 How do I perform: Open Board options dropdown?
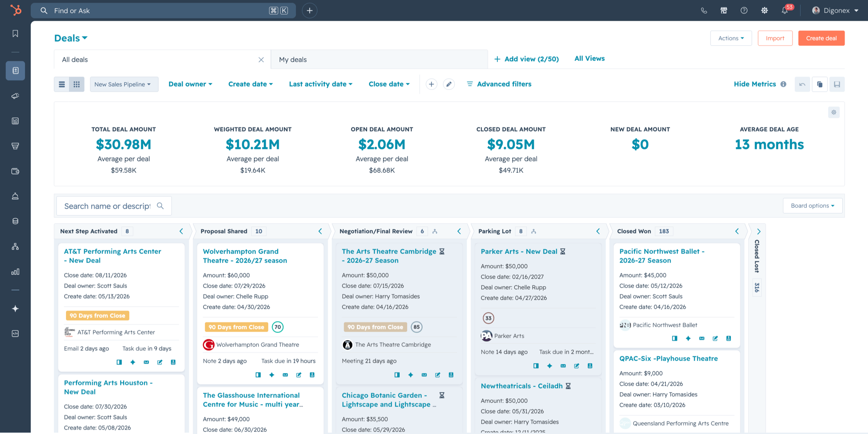coord(812,206)
